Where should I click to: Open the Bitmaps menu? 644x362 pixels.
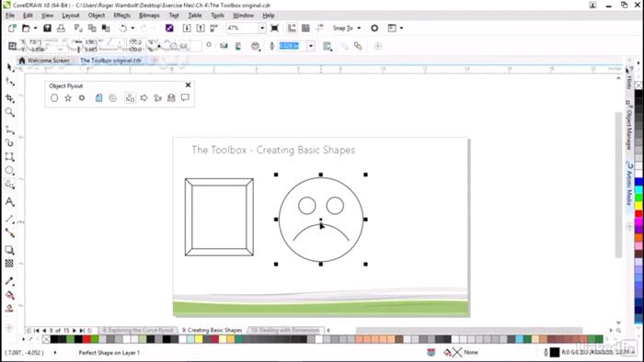click(x=149, y=16)
